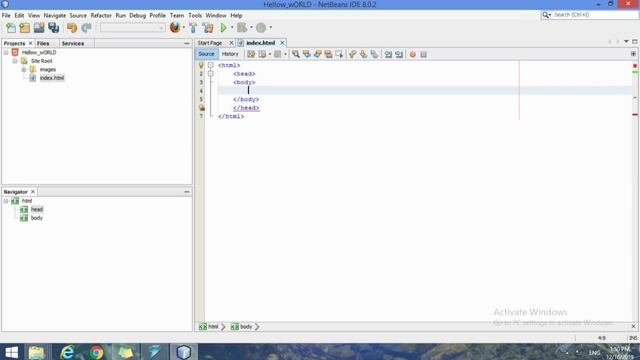Viewport: 640px width, 360px height.
Task: Open Chrome from the Windows taskbar
Action: (x=97, y=352)
